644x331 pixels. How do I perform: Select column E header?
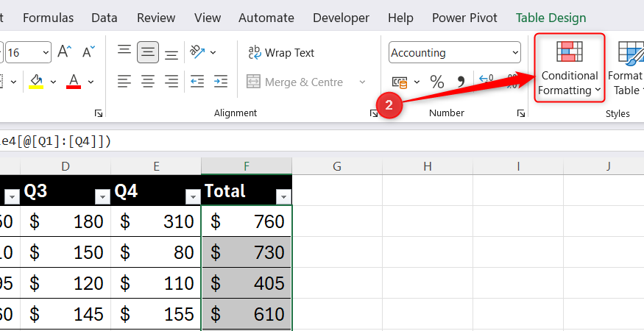coord(156,166)
